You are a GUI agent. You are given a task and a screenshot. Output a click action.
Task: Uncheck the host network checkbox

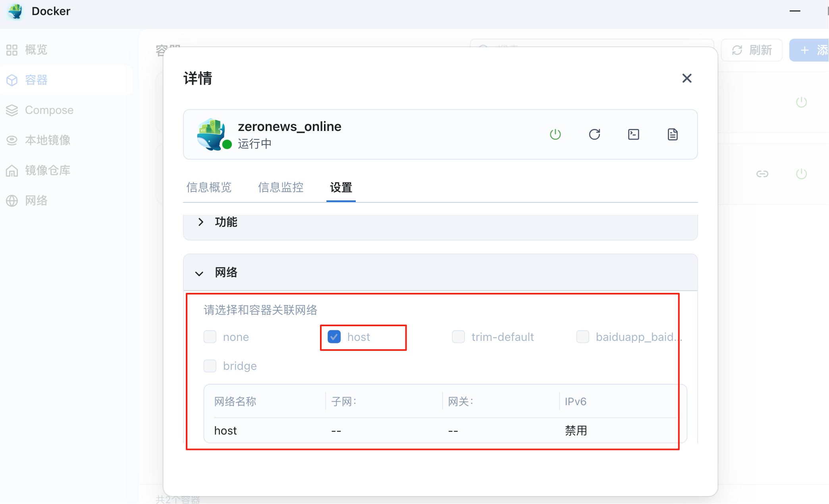(334, 337)
